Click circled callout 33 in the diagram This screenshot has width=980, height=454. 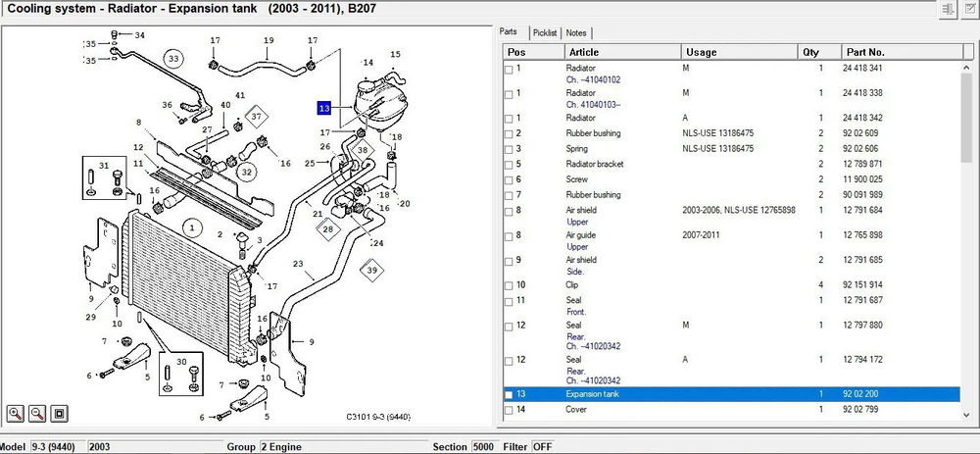(173, 59)
